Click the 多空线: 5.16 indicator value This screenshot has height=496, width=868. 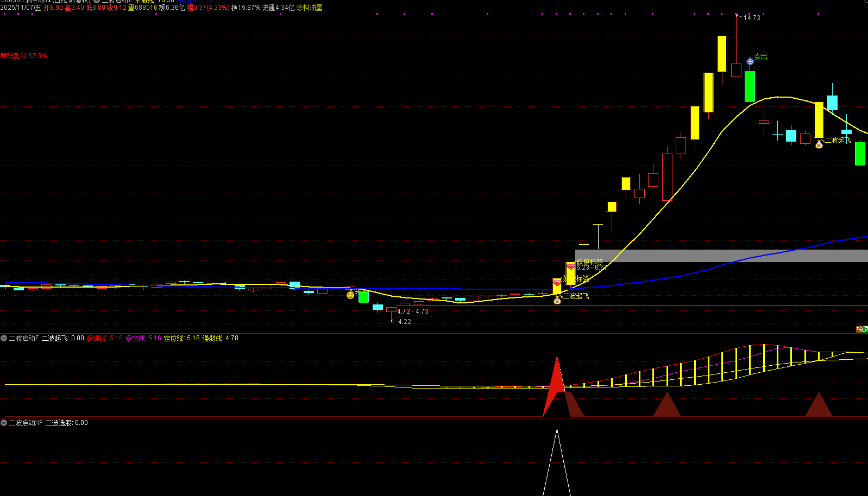tap(143, 338)
